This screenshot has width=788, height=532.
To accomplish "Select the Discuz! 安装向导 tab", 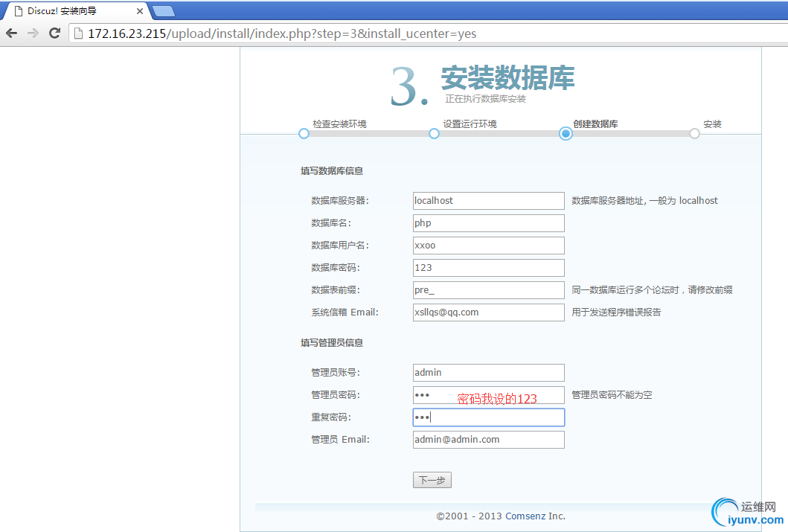I will [x=75, y=11].
